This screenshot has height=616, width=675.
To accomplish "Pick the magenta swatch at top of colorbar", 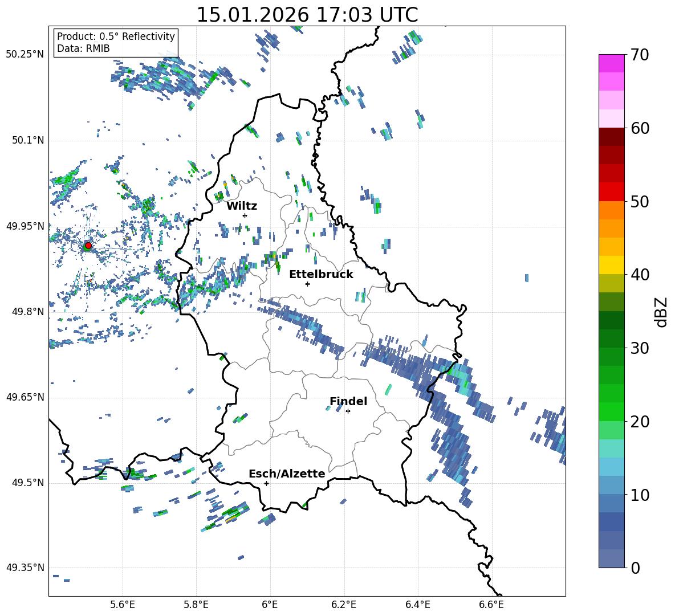I will (612, 63).
